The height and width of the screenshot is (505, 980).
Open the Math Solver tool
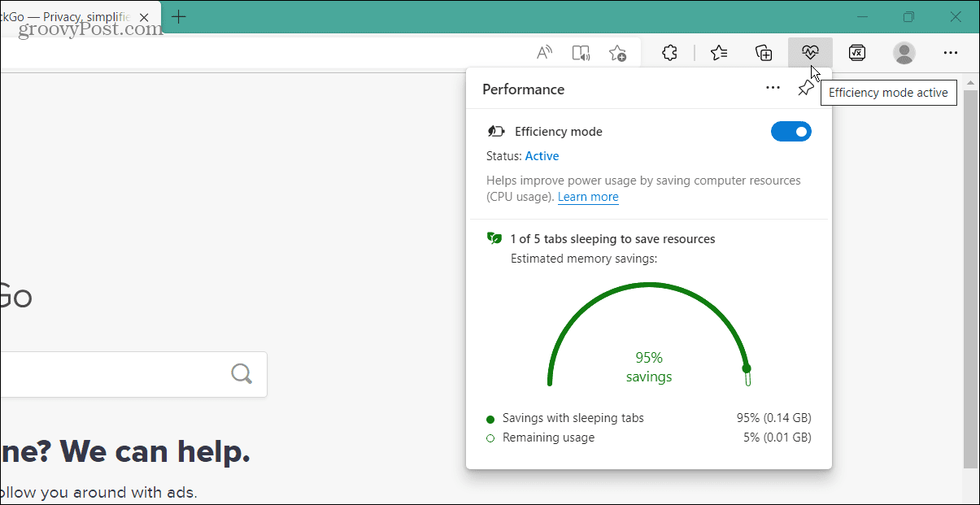pyautogui.click(x=856, y=52)
